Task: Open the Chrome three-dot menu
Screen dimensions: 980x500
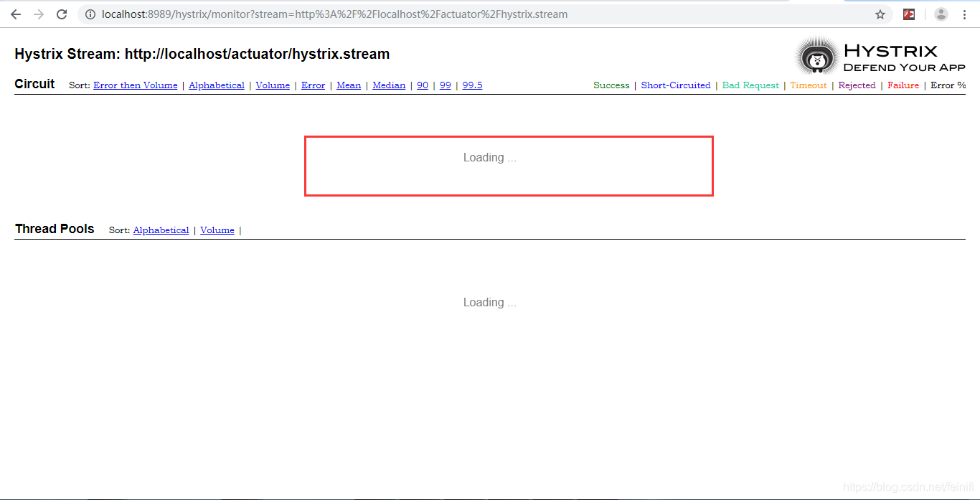Action: 964,14
